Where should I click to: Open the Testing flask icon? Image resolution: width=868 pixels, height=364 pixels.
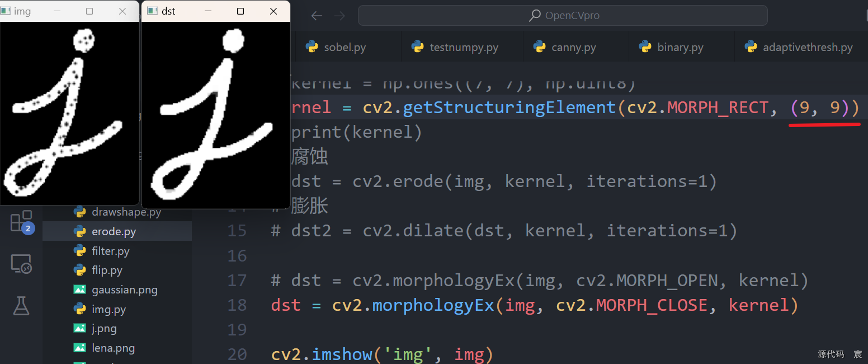click(21, 305)
